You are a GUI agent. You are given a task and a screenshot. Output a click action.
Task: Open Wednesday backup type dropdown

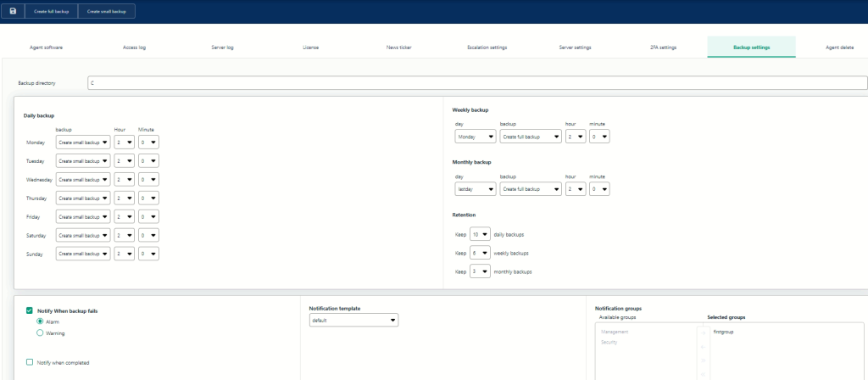pyautogui.click(x=83, y=180)
